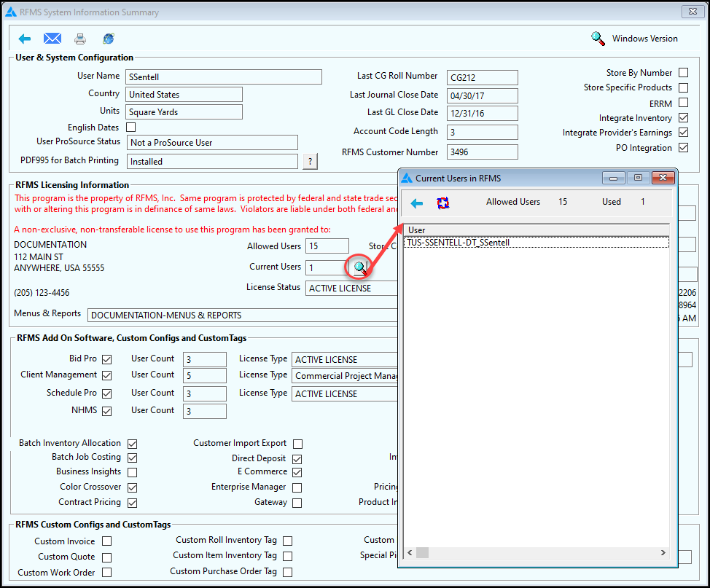Click the User ProSource Status field

click(212, 143)
